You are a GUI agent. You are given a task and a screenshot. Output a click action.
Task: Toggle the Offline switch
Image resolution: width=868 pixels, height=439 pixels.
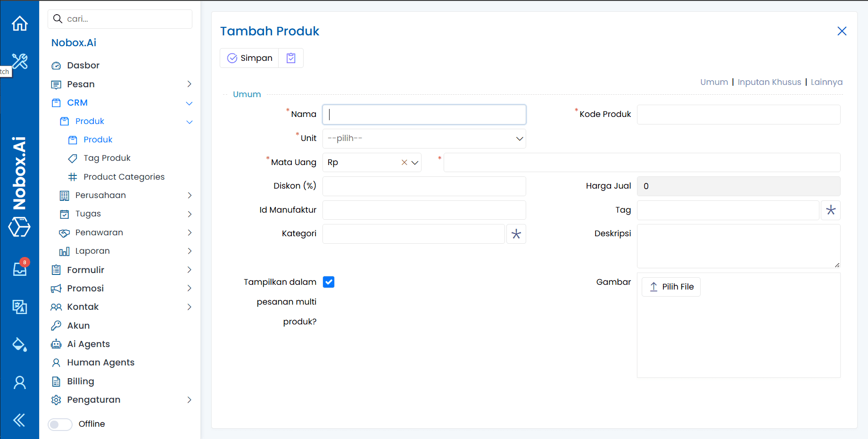(x=60, y=424)
